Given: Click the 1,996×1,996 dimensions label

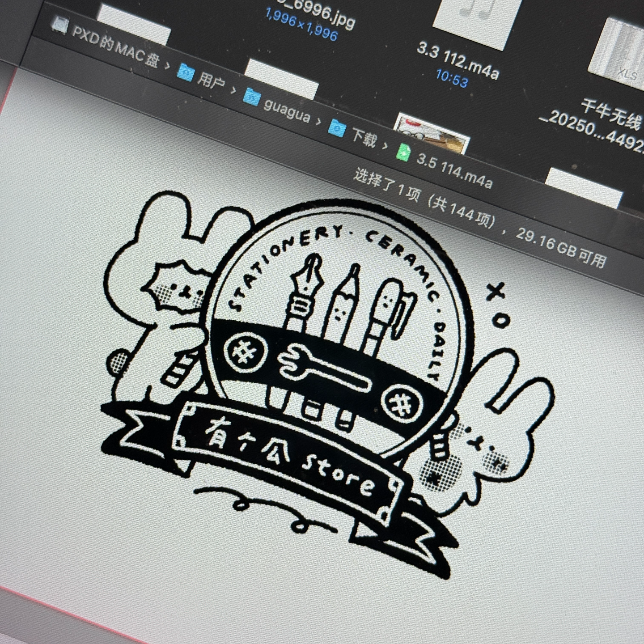Looking at the screenshot, I should (x=301, y=26).
